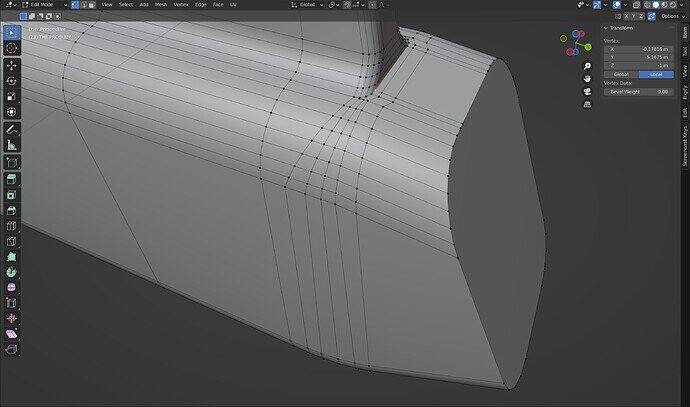The width and height of the screenshot is (690, 407).
Task: Open the Add menu
Action: pyautogui.click(x=144, y=5)
